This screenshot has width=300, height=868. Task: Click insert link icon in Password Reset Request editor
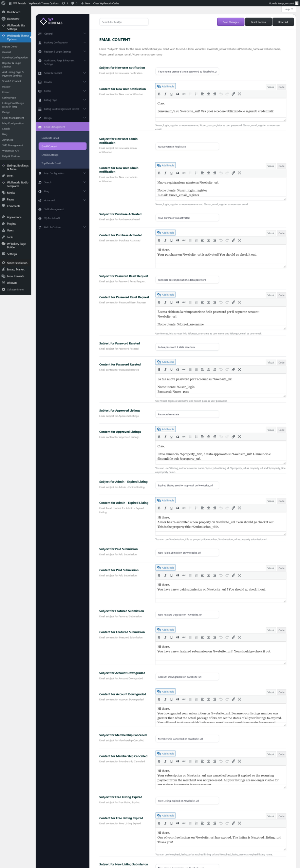click(x=233, y=302)
